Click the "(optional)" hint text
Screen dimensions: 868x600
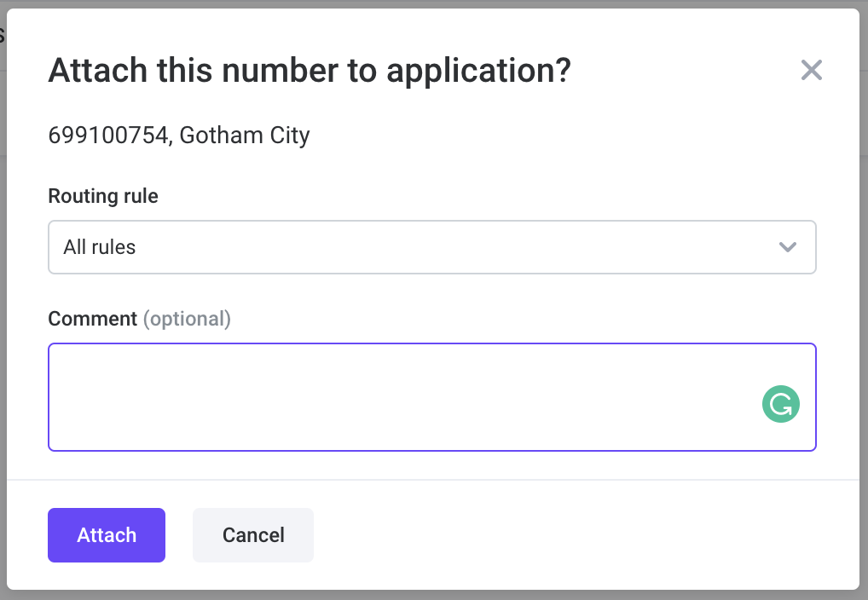187,320
